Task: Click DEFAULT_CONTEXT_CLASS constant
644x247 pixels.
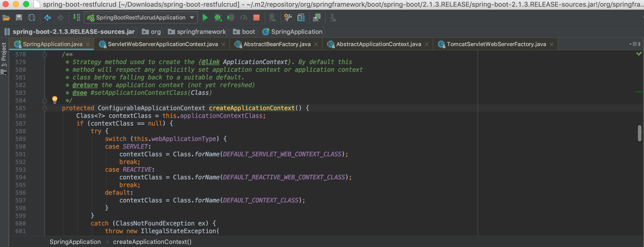Action: [261, 200]
